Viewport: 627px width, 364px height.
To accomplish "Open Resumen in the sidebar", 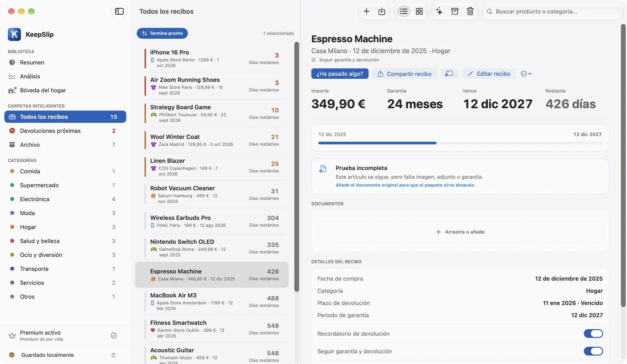I will [x=65, y=62].
